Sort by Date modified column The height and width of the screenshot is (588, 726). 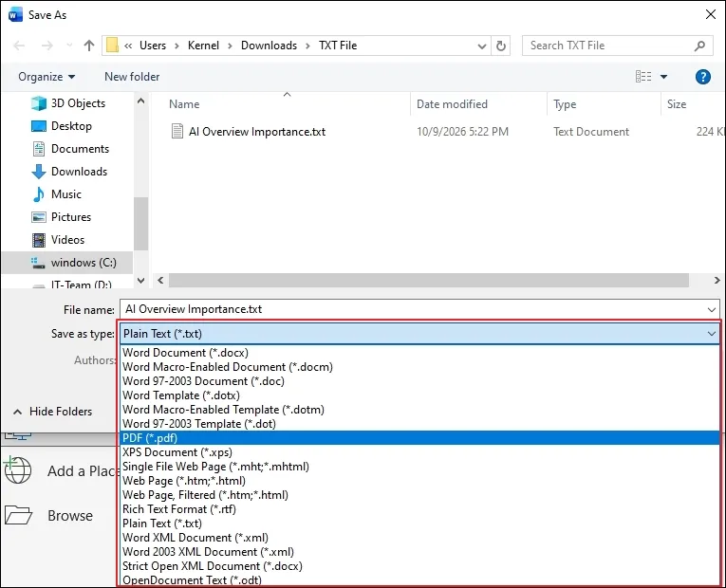[452, 104]
